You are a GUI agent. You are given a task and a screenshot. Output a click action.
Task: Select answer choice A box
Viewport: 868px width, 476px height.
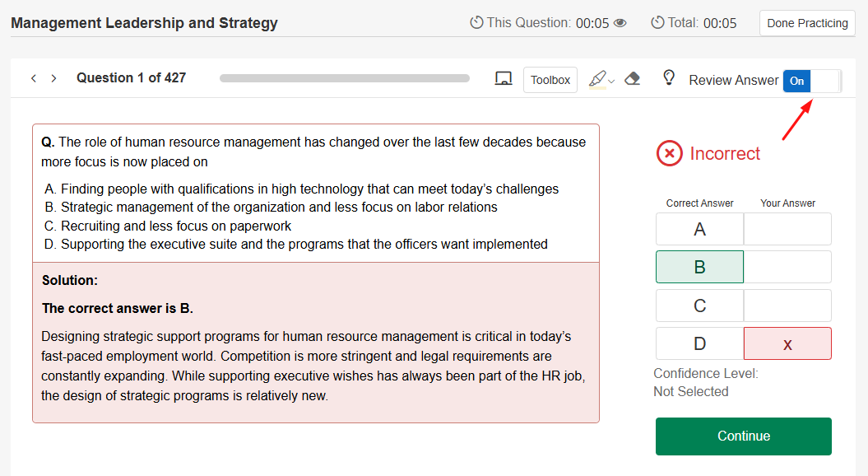(699, 229)
